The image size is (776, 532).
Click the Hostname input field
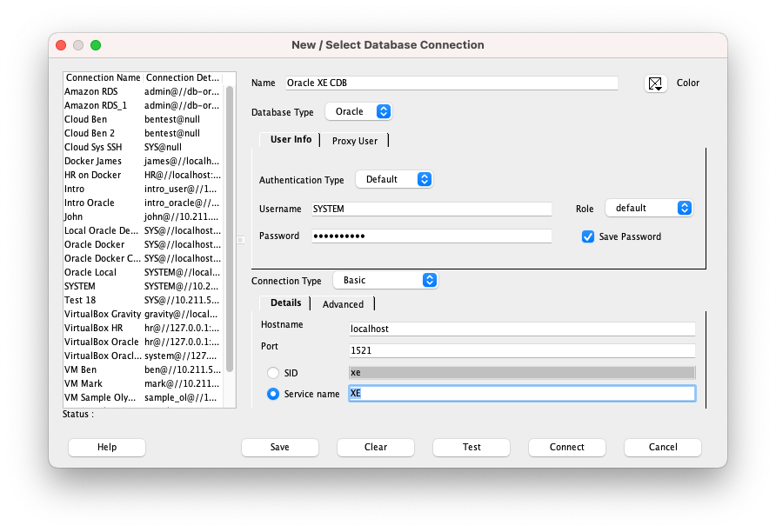(521, 329)
